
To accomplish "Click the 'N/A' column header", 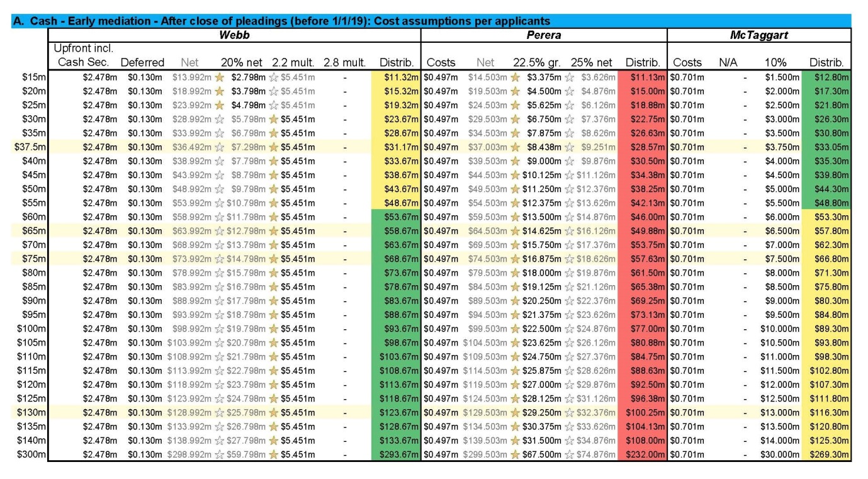I will [x=728, y=62].
